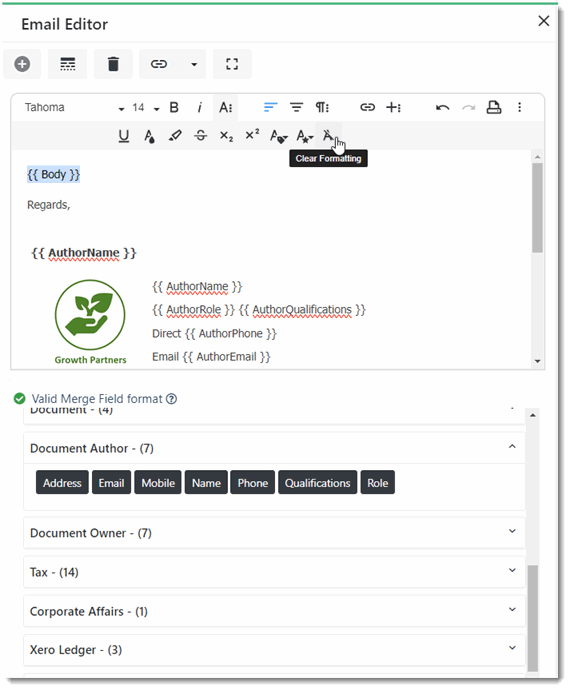Viewport: 570px width, 690px height.
Task: Click the print icon
Action: pos(494,107)
